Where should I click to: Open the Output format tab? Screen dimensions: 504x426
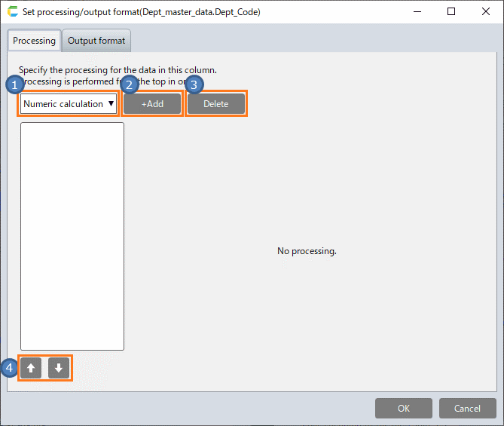tap(96, 41)
